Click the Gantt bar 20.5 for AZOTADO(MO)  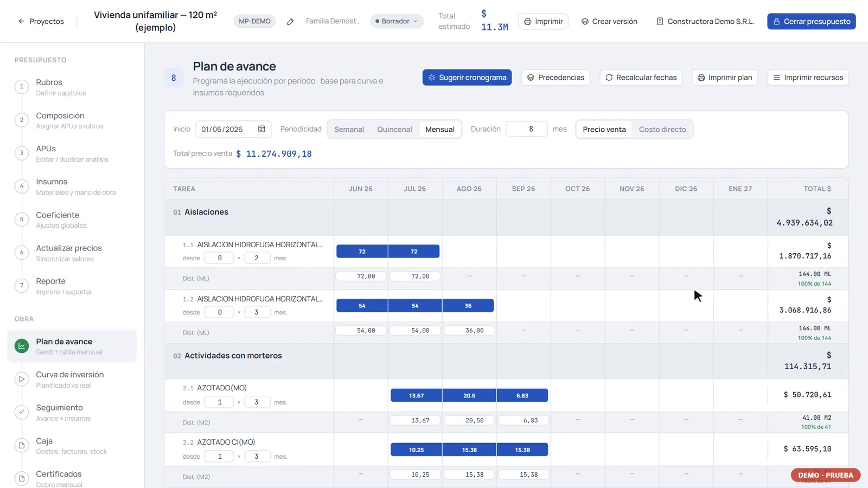click(x=469, y=396)
